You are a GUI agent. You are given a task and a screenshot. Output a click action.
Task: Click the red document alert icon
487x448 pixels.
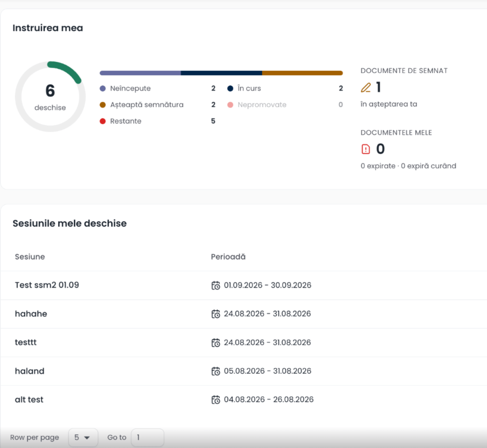366,149
